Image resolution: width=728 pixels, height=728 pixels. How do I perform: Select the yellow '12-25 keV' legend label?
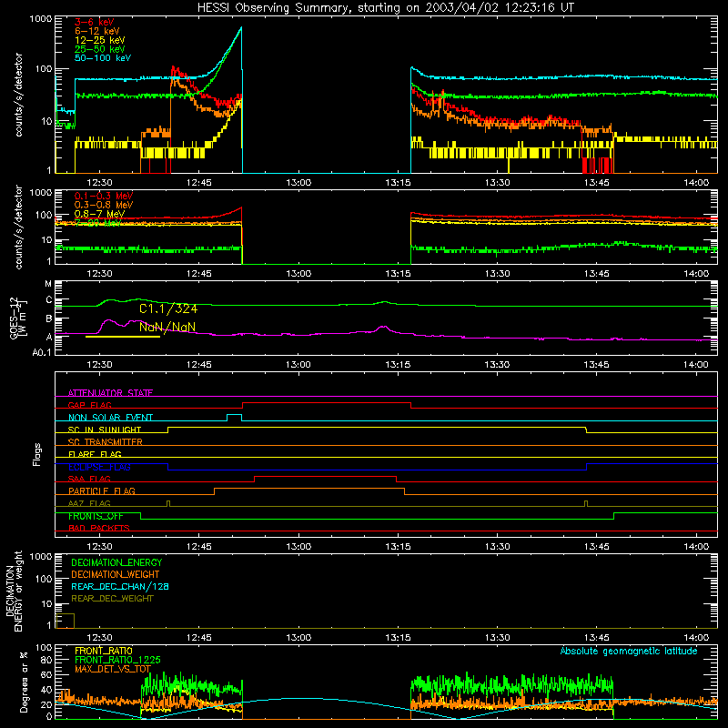[100, 40]
